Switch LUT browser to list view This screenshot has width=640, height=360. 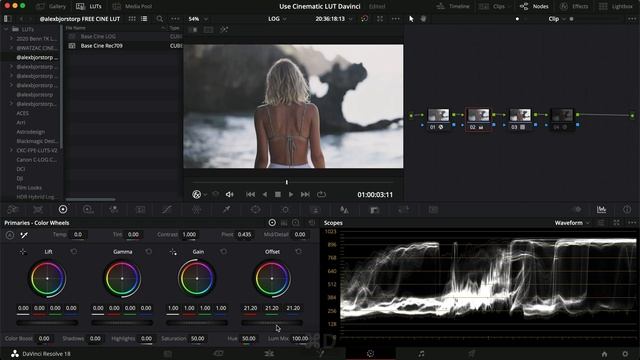click(x=144, y=19)
